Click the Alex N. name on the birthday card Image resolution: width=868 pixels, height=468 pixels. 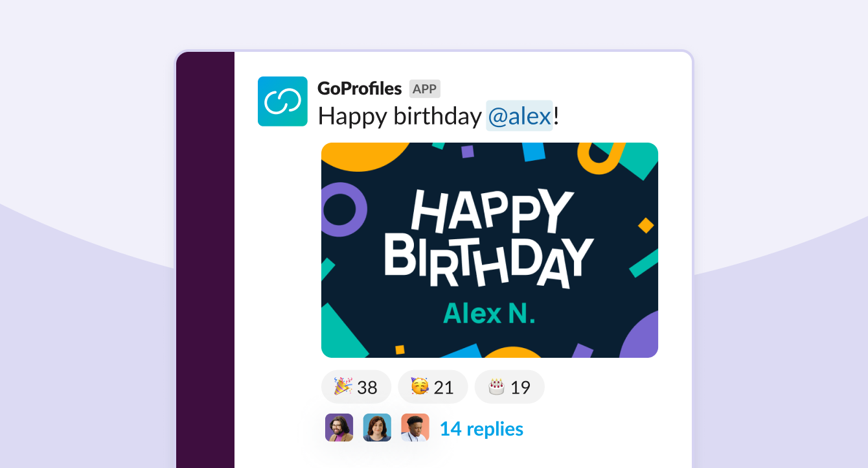(488, 314)
